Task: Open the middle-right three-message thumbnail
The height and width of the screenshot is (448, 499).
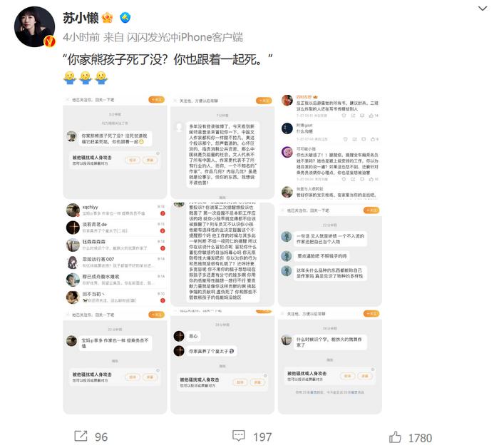Action: 330,255
